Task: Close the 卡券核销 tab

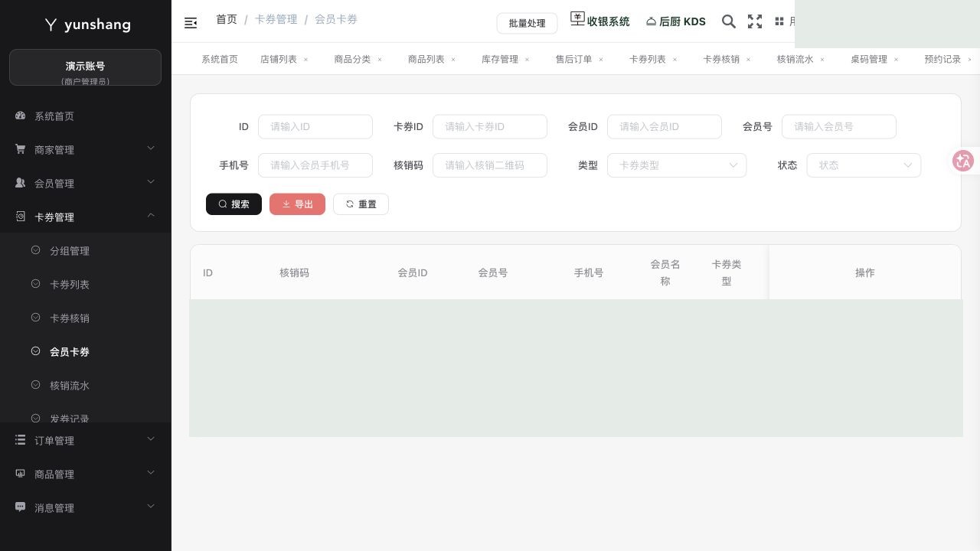Action: point(749,59)
